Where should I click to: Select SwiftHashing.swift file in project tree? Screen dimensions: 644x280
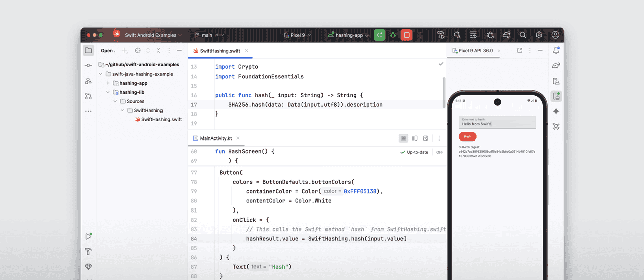158,119
